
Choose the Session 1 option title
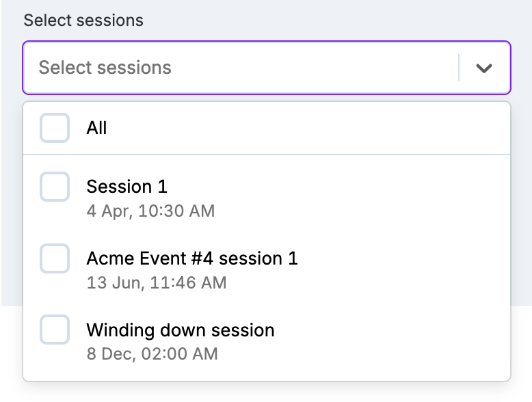pos(127,187)
